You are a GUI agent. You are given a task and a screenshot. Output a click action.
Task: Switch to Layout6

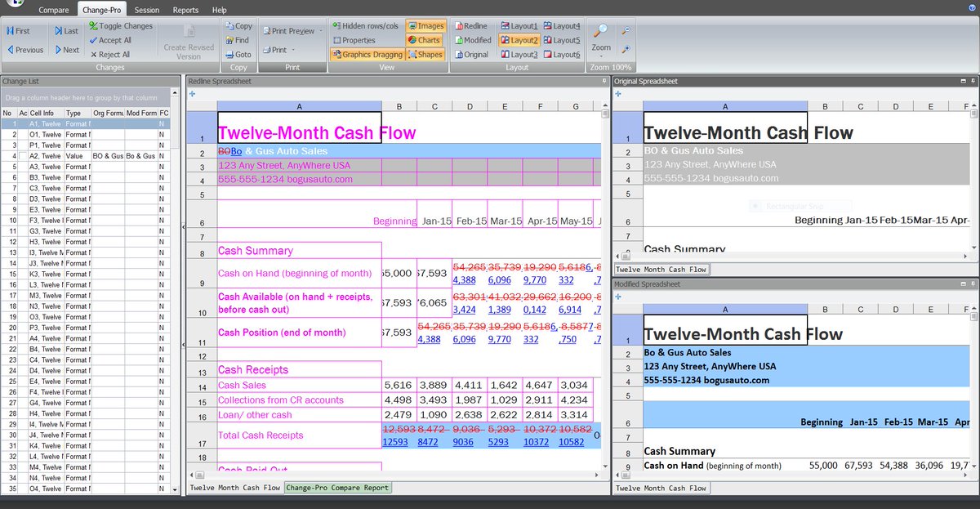pos(562,54)
